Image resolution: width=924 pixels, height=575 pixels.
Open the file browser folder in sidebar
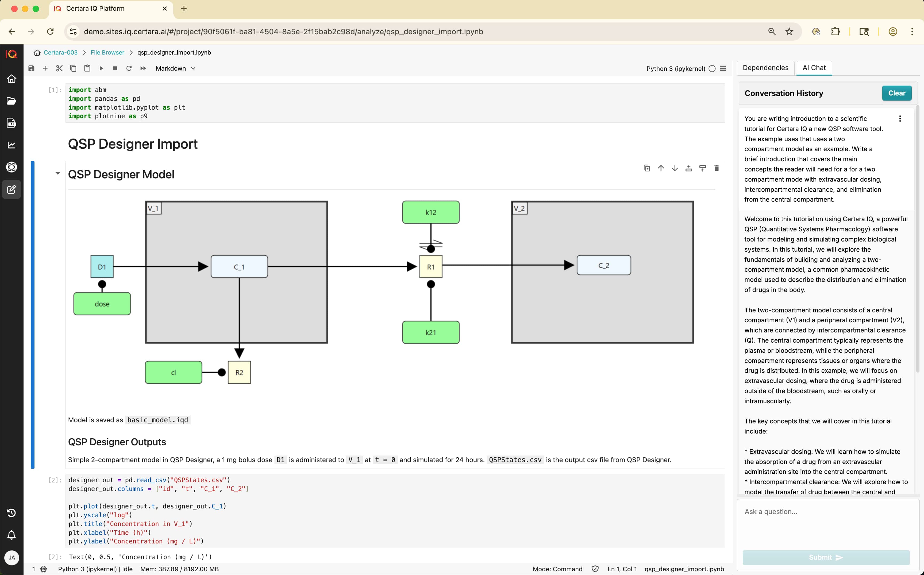[x=11, y=101]
